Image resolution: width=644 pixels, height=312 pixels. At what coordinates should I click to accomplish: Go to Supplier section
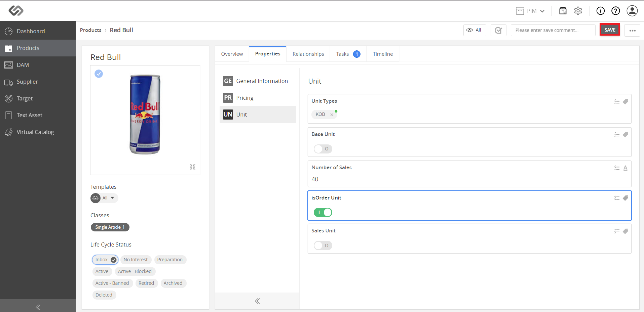tap(38, 82)
